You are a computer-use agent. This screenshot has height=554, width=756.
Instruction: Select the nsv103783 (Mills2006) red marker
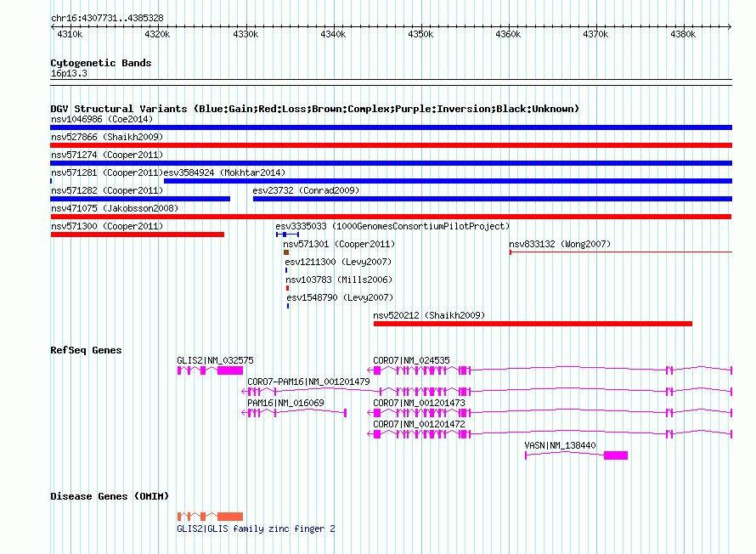click(x=288, y=288)
